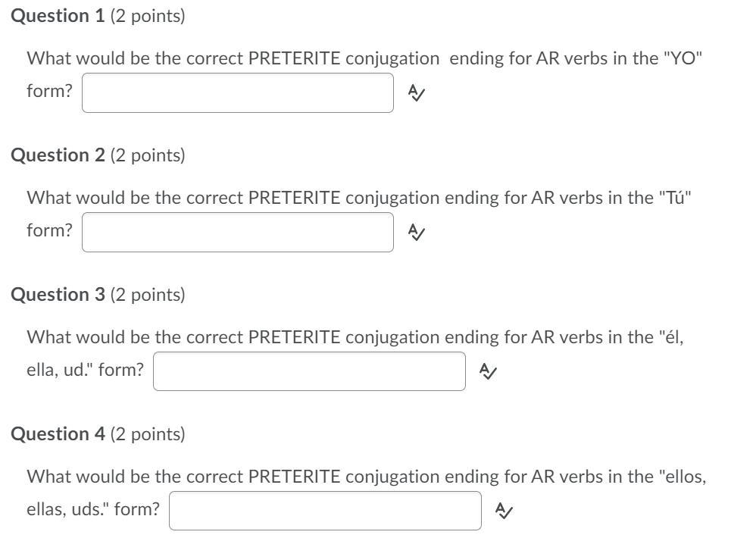Click the spell-check icon for Question 2

pos(417,232)
